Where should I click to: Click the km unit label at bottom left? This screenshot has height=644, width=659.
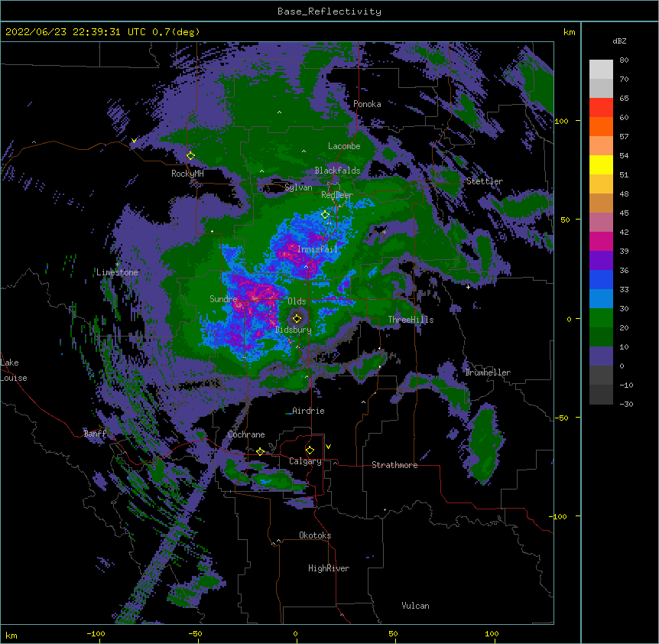(11, 636)
